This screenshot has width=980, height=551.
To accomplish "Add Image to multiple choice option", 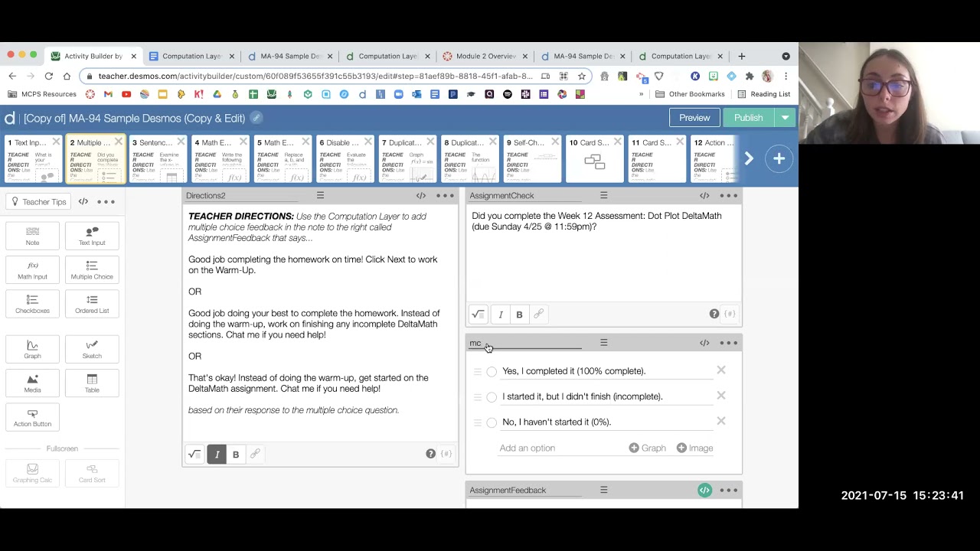I will click(695, 448).
